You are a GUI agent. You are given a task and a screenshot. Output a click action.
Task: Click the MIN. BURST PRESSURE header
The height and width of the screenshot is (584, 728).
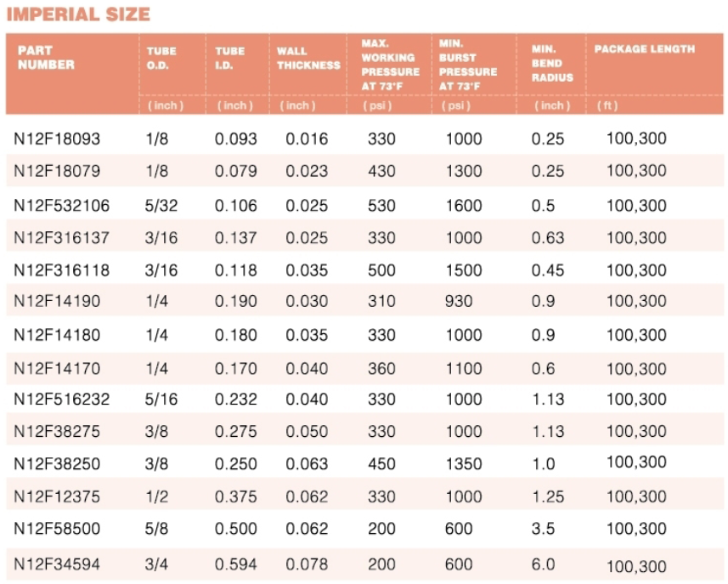[468, 64]
